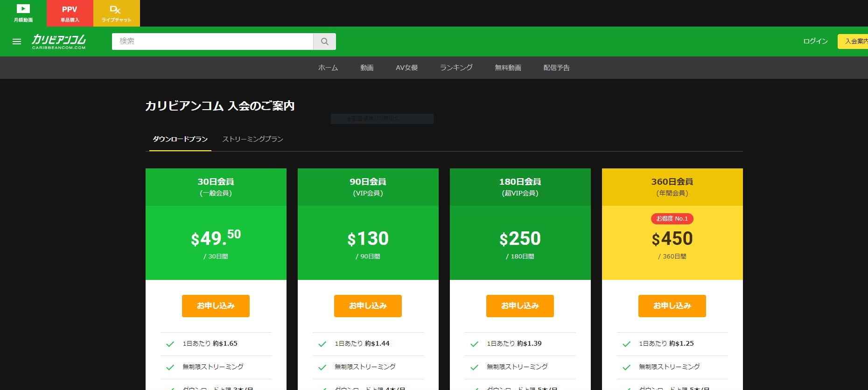Click 無制限ストリーミング in the 30日会員 card
Viewport: 868px width, 390px height.
coord(213,367)
